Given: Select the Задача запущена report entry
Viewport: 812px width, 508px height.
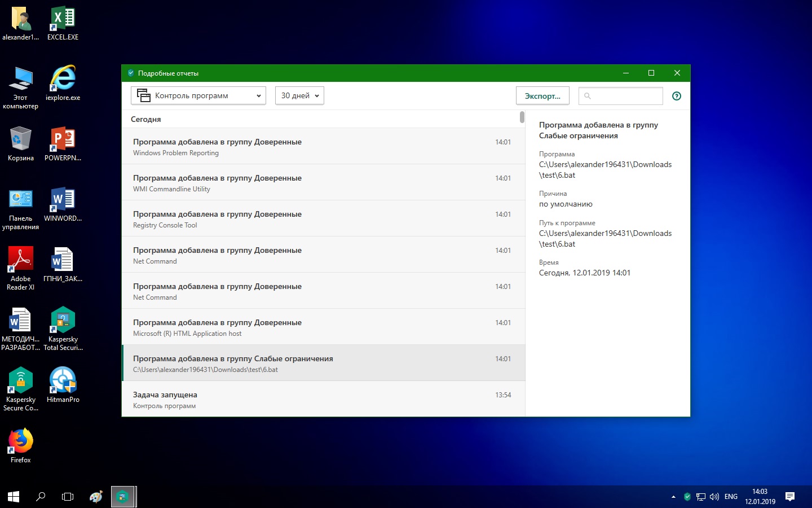Looking at the screenshot, I should [x=323, y=400].
